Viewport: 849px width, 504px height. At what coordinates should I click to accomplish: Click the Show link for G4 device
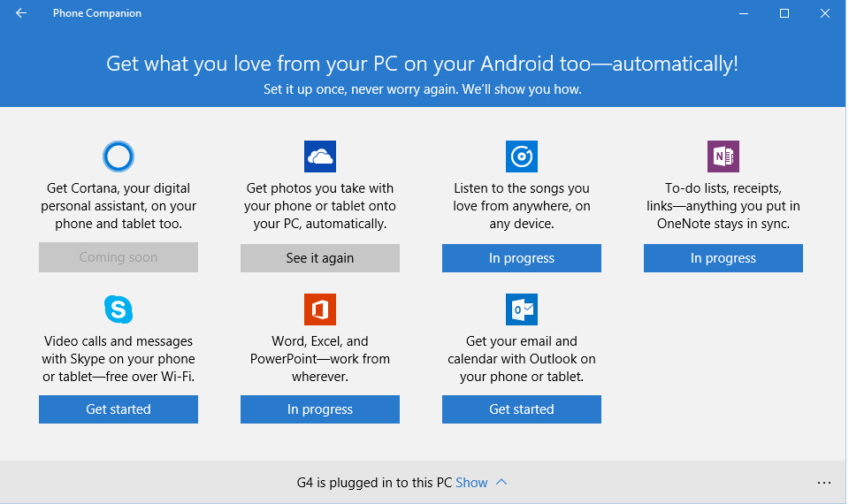(471, 483)
